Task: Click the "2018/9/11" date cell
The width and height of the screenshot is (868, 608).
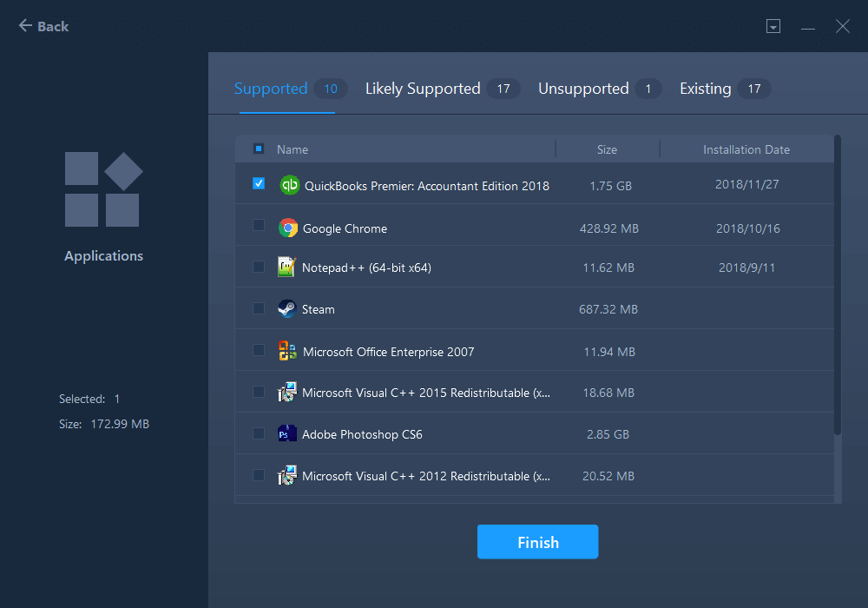Action: click(746, 268)
